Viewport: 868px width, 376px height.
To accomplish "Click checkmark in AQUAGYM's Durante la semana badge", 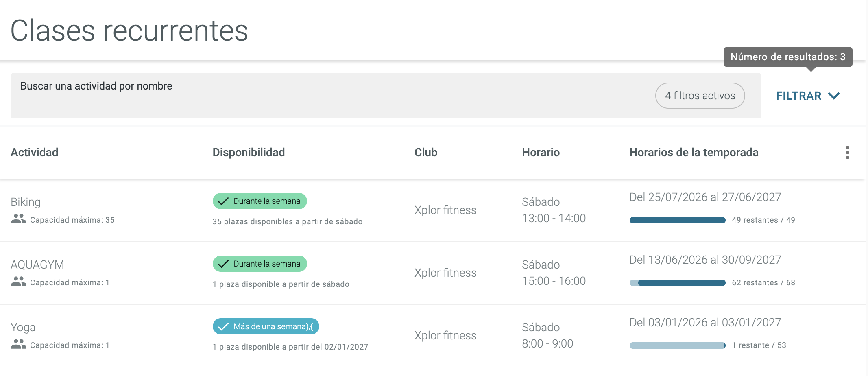I will point(223,264).
